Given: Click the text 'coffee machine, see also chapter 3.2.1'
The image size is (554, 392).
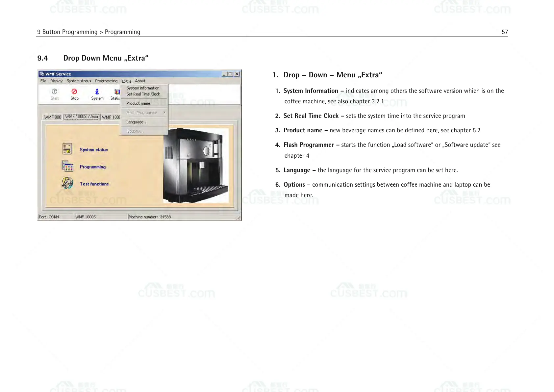Looking at the screenshot, I should (334, 101).
